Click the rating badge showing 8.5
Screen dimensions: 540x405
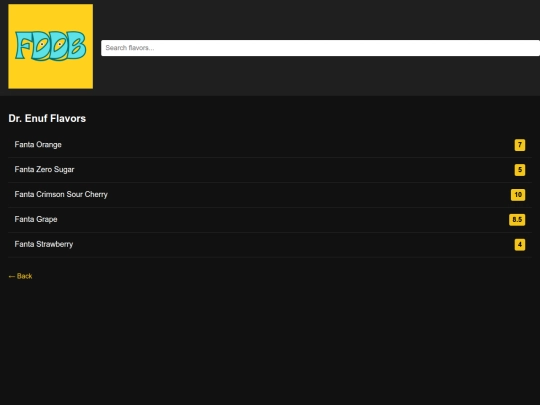pos(517,220)
